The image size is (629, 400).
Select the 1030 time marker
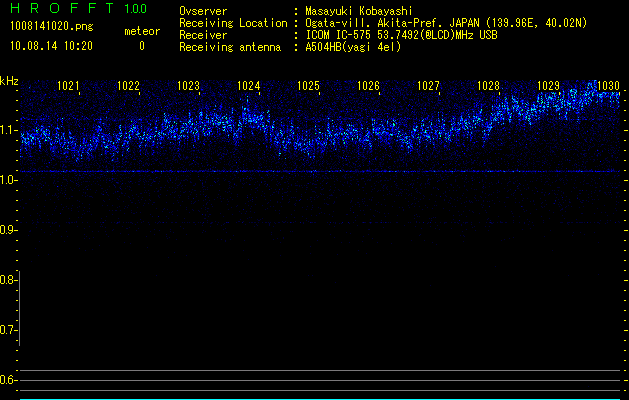pos(609,87)
